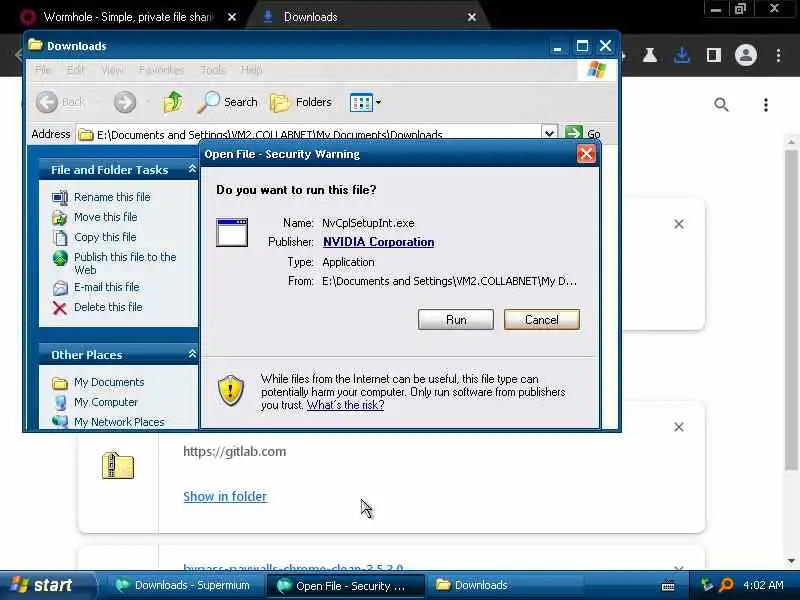Click the browser downloads arrow icon

pyautogui.click(x=682, y=55)
